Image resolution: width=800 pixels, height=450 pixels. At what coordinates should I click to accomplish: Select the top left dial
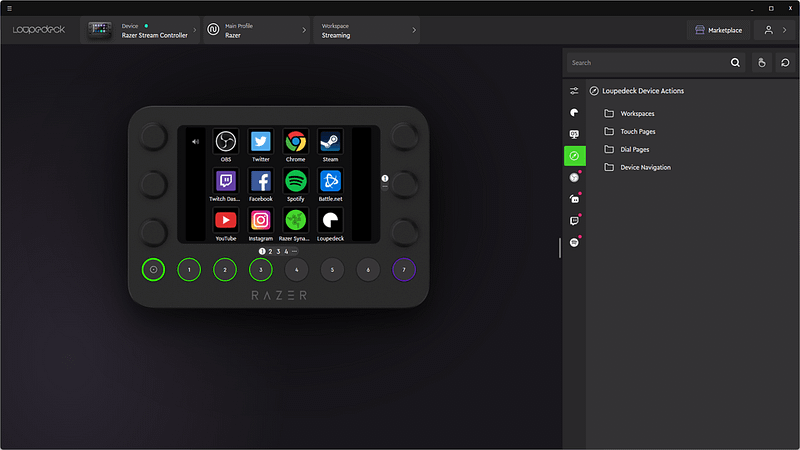click(x=153, y=137)
